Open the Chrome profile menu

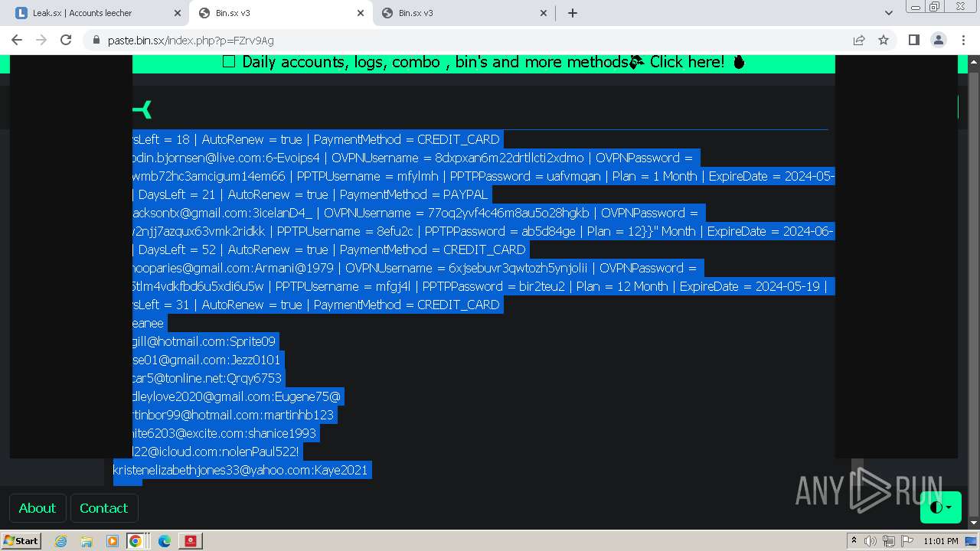coord(938,40)
